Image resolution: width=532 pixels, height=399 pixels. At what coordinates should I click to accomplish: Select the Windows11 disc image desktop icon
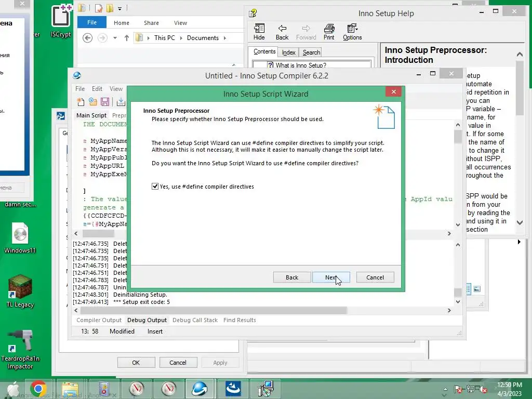(x=20, y=238)
